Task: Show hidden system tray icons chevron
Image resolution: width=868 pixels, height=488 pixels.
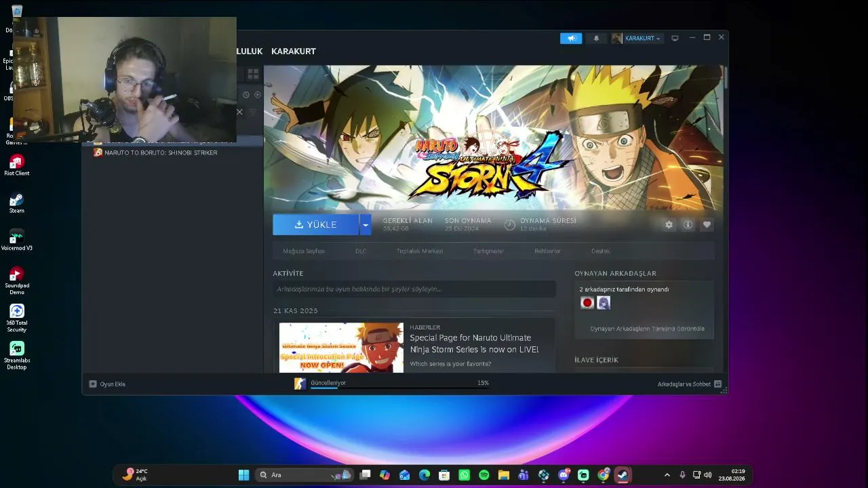Action: pyautogui.click(x=667, y=475)
